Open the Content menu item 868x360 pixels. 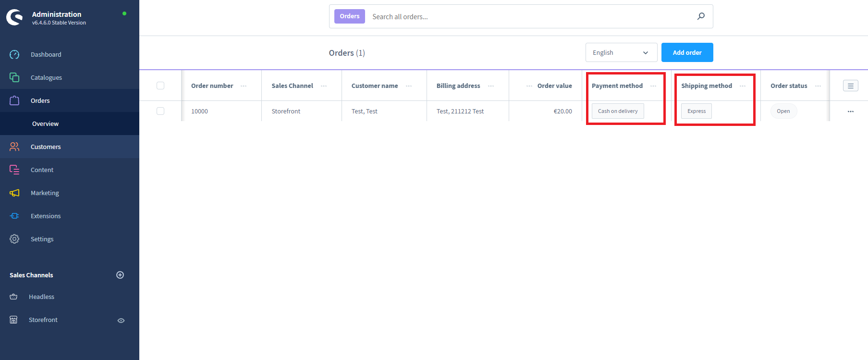pyautogui.click(x=42, y=170)
